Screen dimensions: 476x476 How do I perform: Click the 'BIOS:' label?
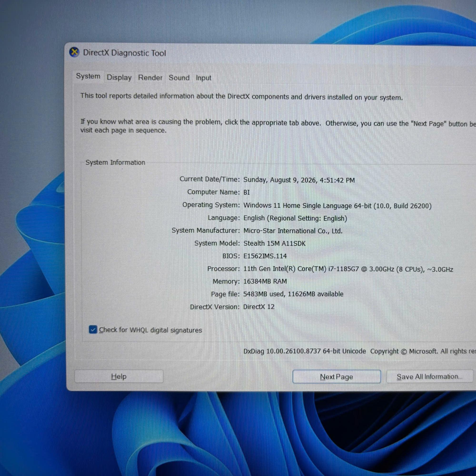click(x=231, y=256)
